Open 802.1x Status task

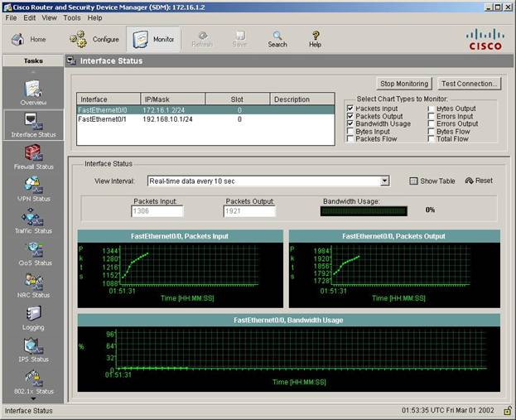pyautogui.click(x=33, y=382)
